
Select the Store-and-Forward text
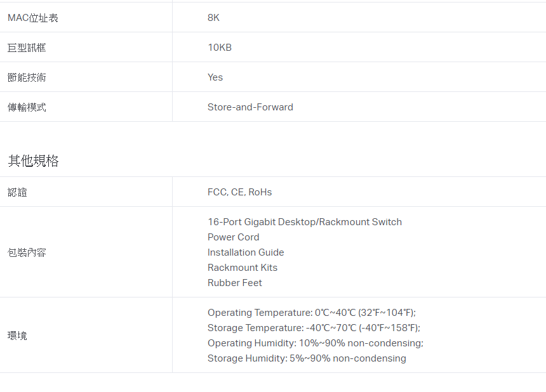point(250,107)
